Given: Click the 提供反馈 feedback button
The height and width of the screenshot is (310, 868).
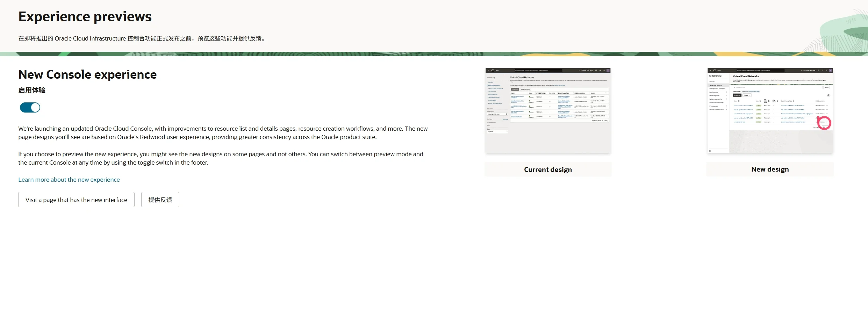Looking at the screenshot, I should coord(160,200).
